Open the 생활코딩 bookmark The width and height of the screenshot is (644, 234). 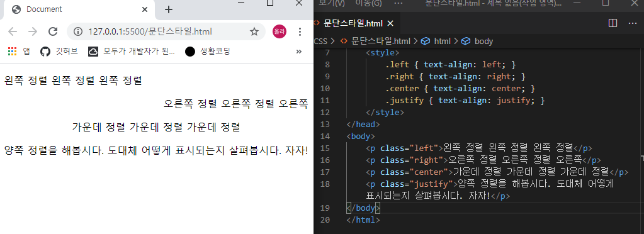[208, 52]
